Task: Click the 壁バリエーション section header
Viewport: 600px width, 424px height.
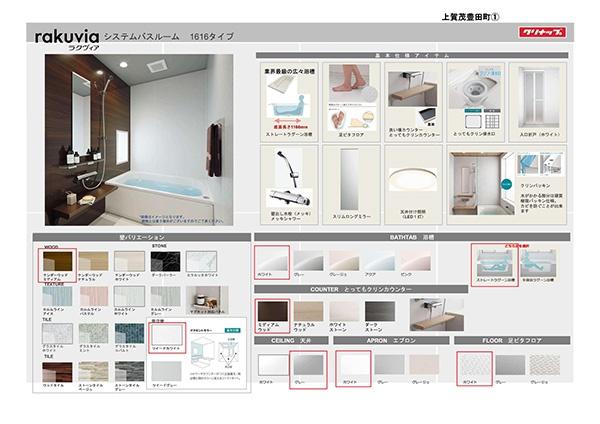Action: click(142, 237)
